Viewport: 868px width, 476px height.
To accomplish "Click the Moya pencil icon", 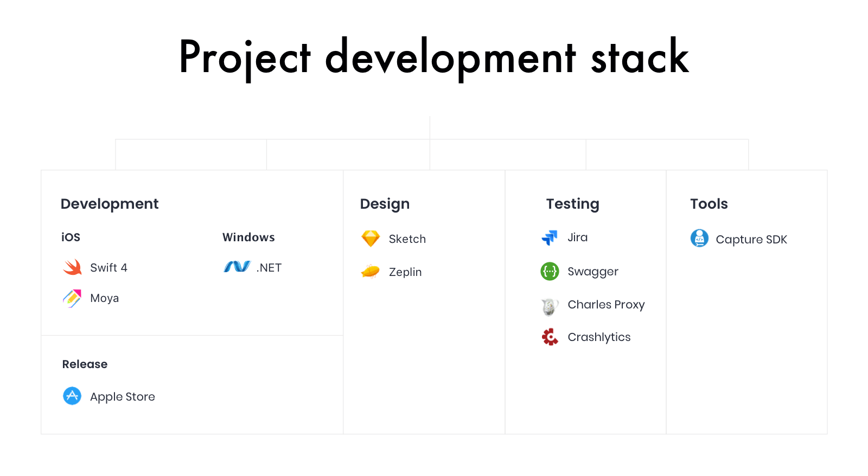I will tap(72, 298).
